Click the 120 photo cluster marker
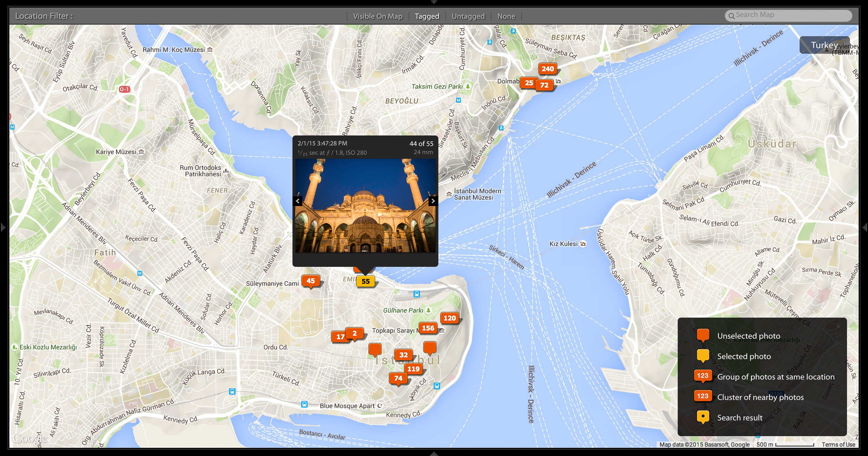868x456 pixels. [x=450, y=318]
